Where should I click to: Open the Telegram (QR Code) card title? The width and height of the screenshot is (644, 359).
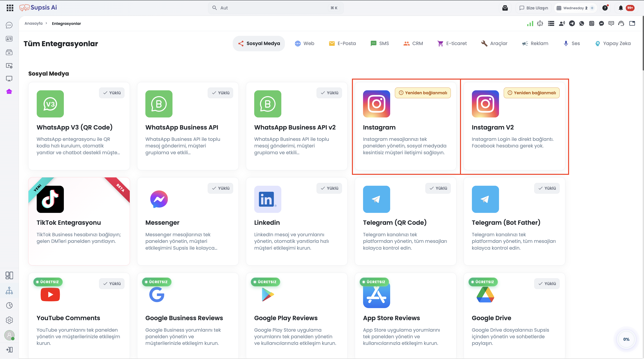point(395,222)
